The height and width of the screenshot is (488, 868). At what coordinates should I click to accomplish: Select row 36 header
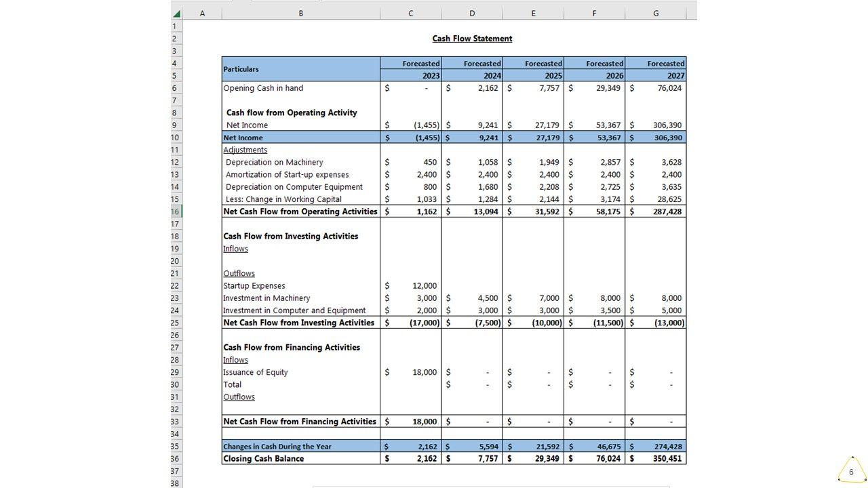[x=176, y=459]
